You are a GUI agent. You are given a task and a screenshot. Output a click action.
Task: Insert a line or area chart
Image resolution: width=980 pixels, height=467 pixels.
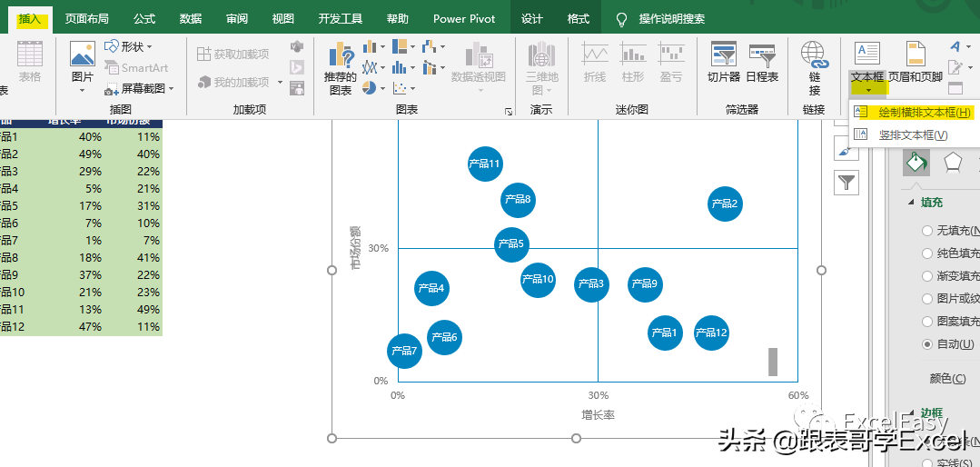point(374,67)
